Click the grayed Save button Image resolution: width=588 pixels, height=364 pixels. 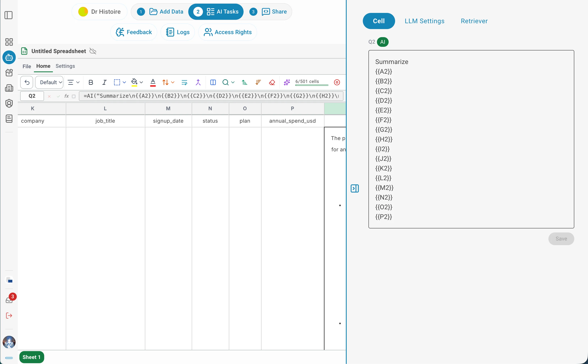[x=561, y=238]
